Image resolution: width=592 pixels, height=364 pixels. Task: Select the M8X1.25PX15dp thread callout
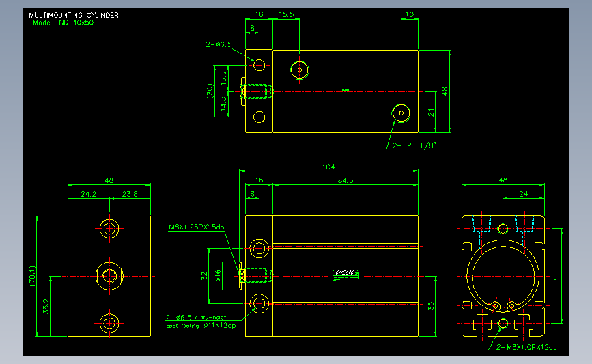point(197,227)
